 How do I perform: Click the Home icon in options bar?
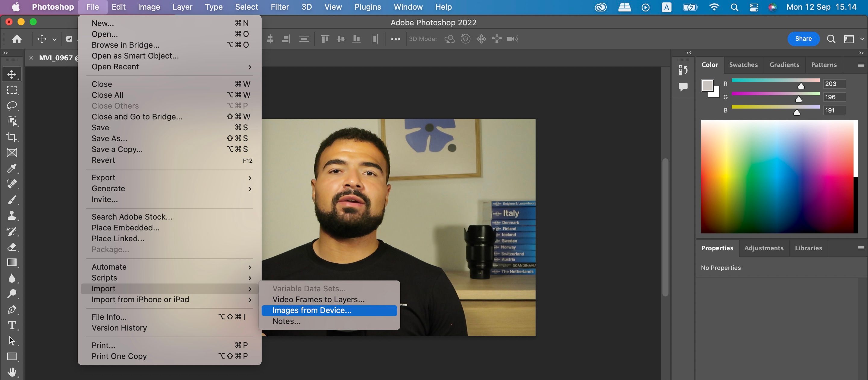click(17, 39)
